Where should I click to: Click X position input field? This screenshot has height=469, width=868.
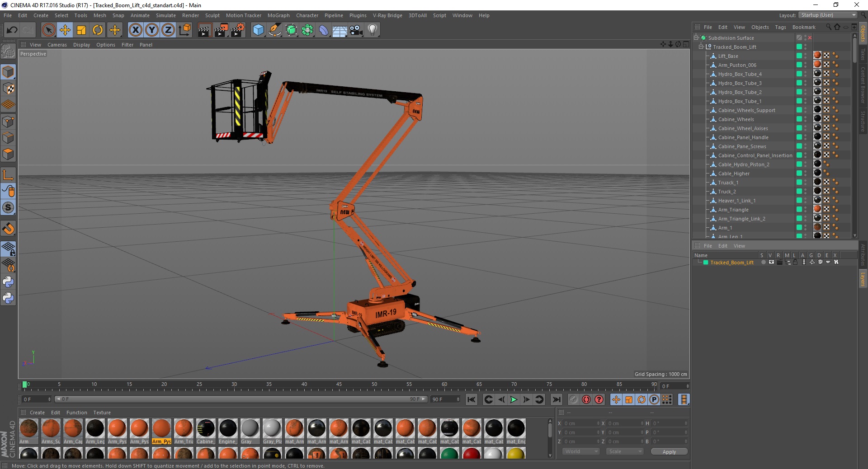pos(580,423)
